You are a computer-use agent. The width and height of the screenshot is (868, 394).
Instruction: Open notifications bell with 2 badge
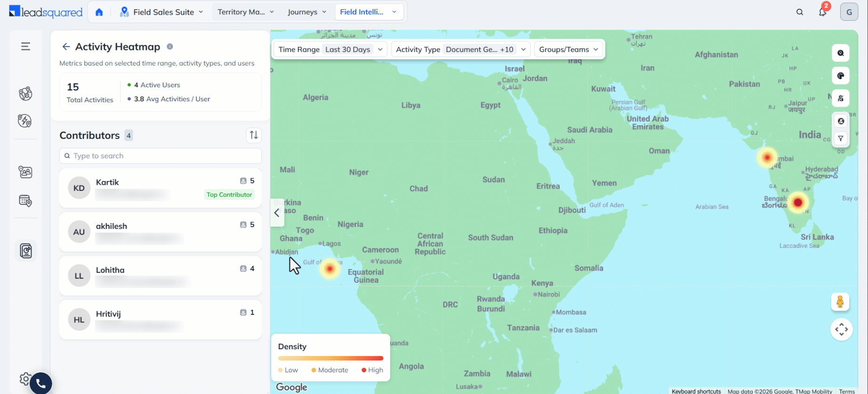[x=823, y=11]
